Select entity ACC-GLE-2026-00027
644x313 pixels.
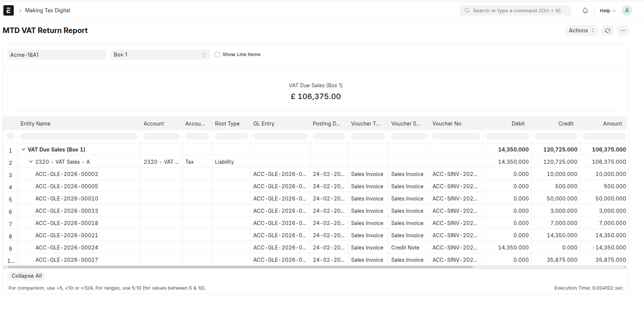pyautogui.click(x=67, y=260)
